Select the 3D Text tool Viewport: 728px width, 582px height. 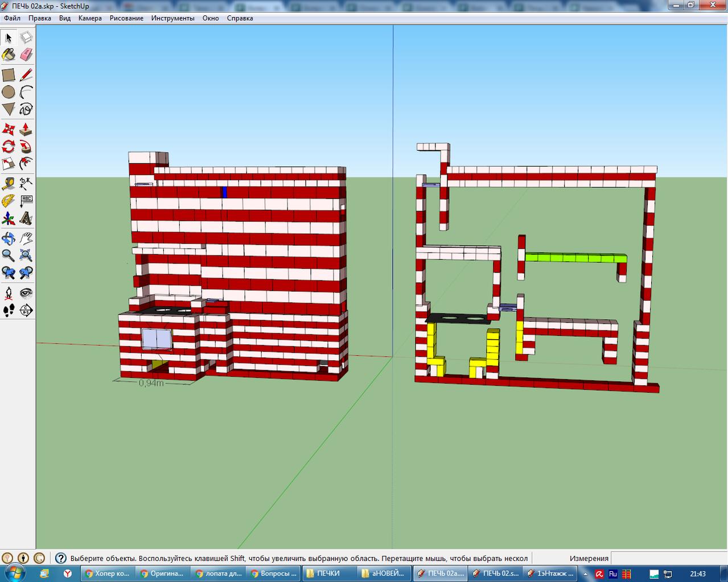[26, 218]
